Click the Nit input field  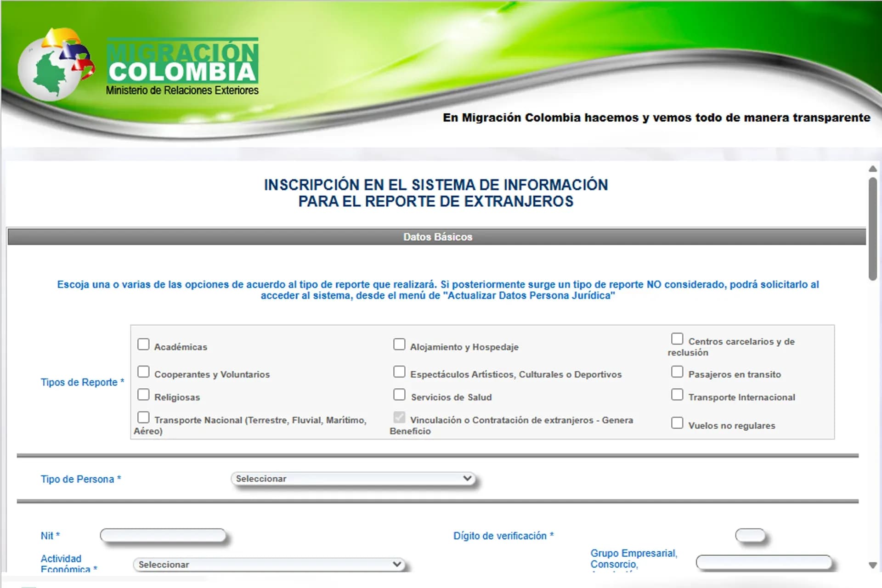click(x=164, y=535)
